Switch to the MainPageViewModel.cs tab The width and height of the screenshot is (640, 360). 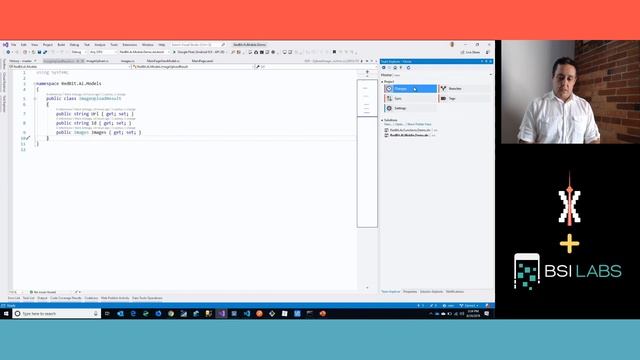tap(163, 61)
